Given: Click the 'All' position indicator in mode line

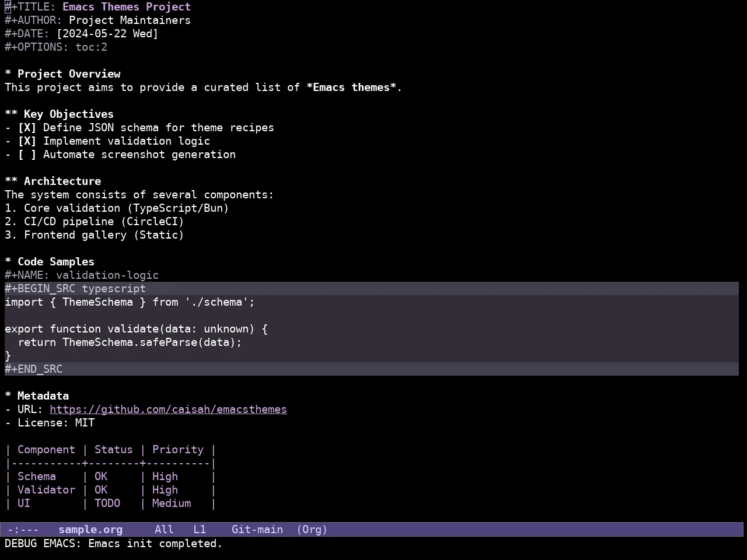Looking at the screenshot, I should 164,530.
